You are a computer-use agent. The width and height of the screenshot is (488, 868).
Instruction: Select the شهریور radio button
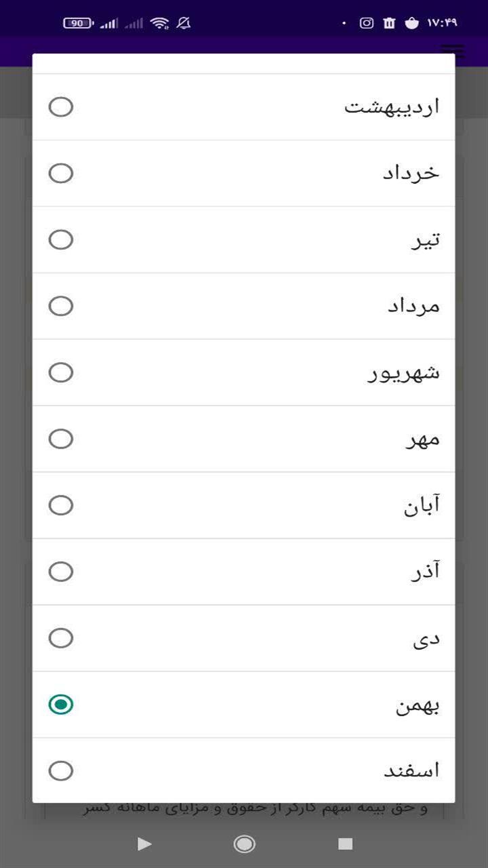click(61, 373)
